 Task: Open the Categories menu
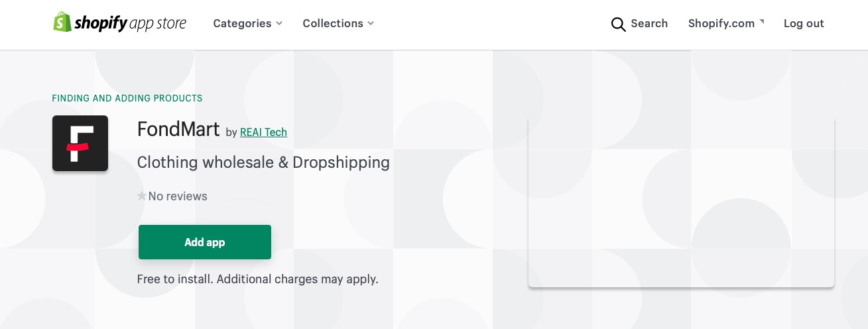click(x=242, y=23)
